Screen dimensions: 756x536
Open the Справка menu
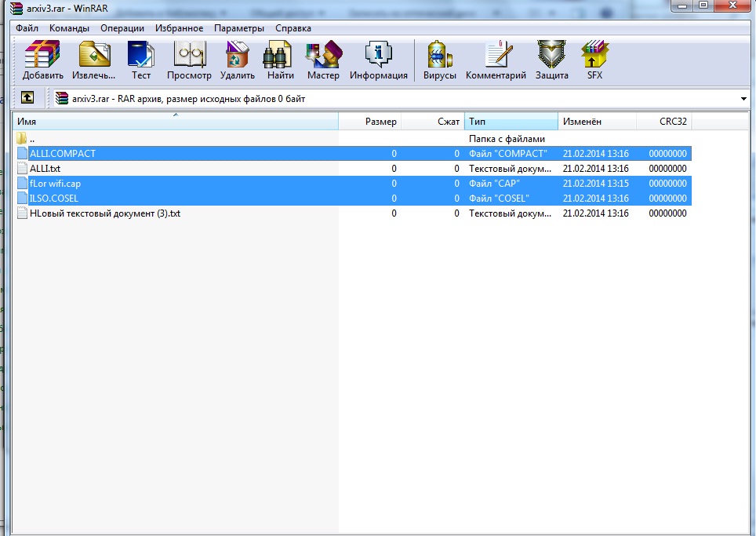point(293,28)
